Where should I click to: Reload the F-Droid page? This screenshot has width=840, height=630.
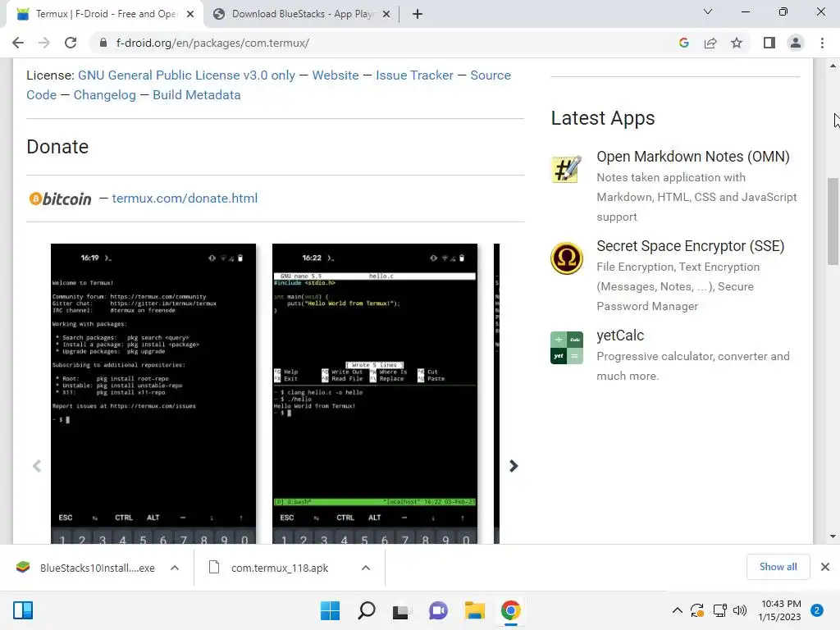71,43
